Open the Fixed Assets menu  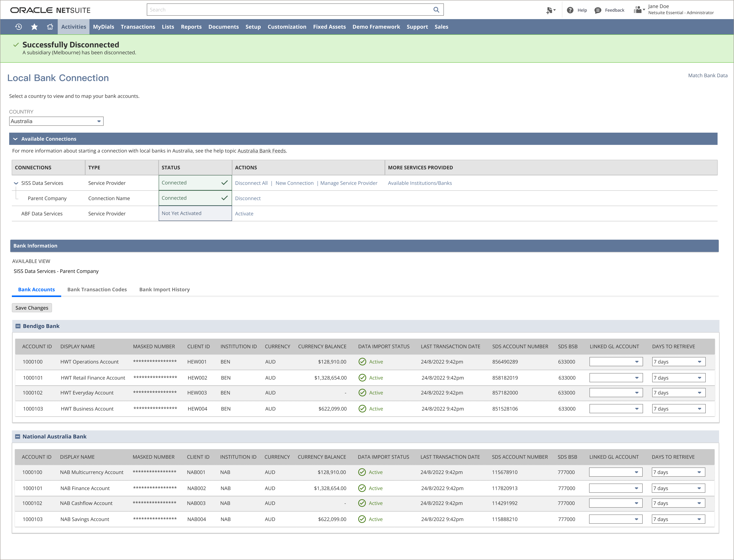coord(329,27)
